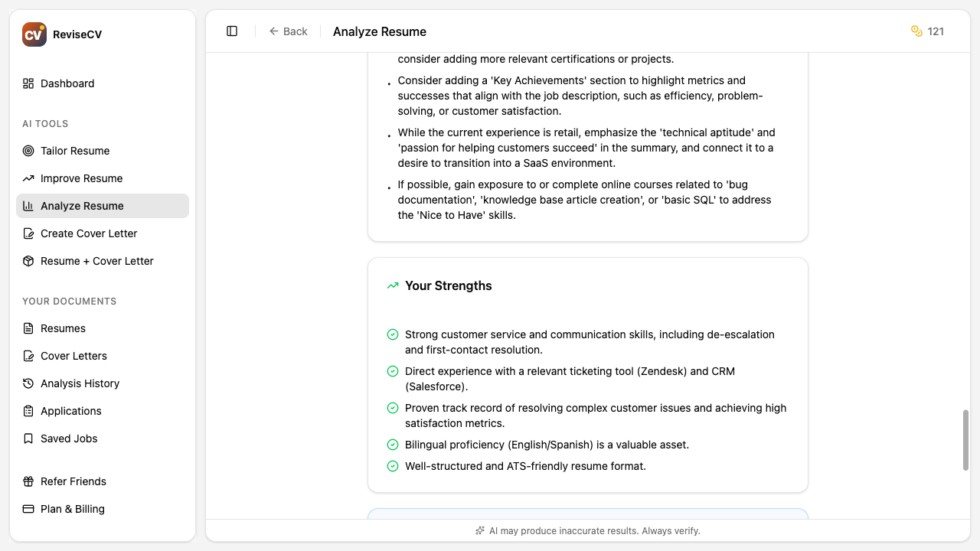This screenshot has height=551, width=980.
Task: Open the Applications section
Action: point(70,411)
